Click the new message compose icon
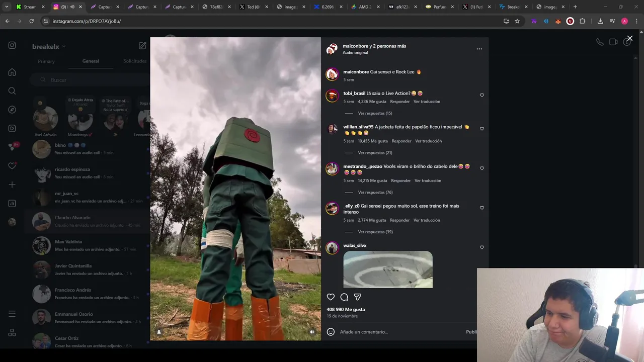The width and height of the screenshot is (644, 362). point(142,46)
